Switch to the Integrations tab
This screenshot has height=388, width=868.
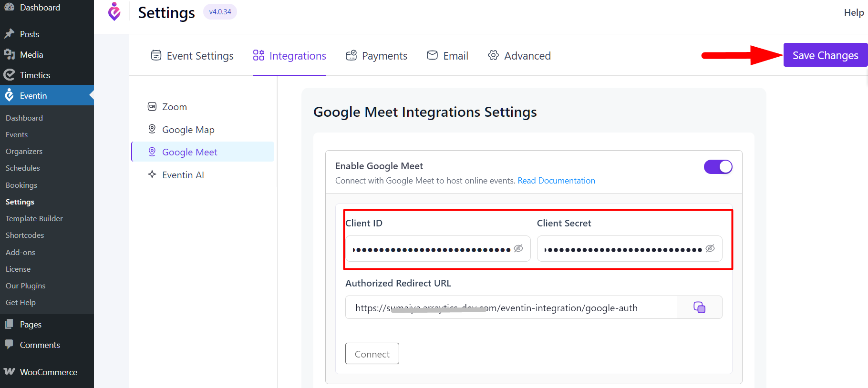pyautogui.click(x=289, y=56)
